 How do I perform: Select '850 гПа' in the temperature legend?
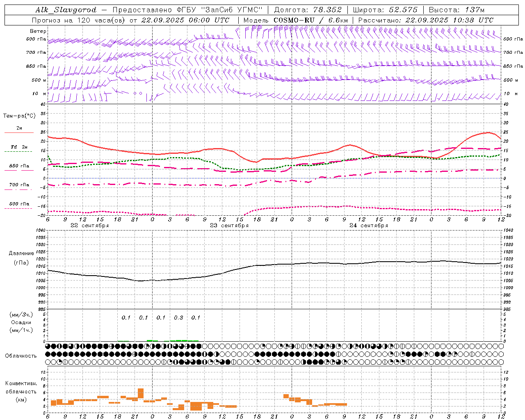(x=19, y=166)
